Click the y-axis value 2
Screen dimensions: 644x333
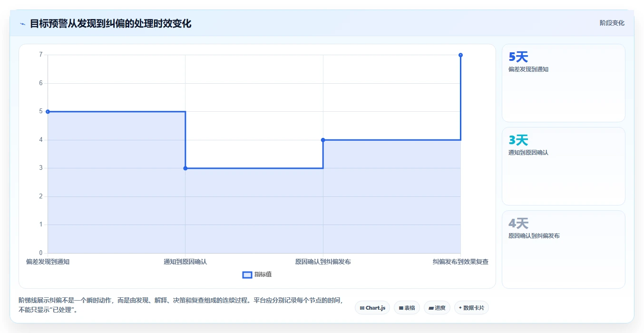pyautogui.click(x=41, y=196)
